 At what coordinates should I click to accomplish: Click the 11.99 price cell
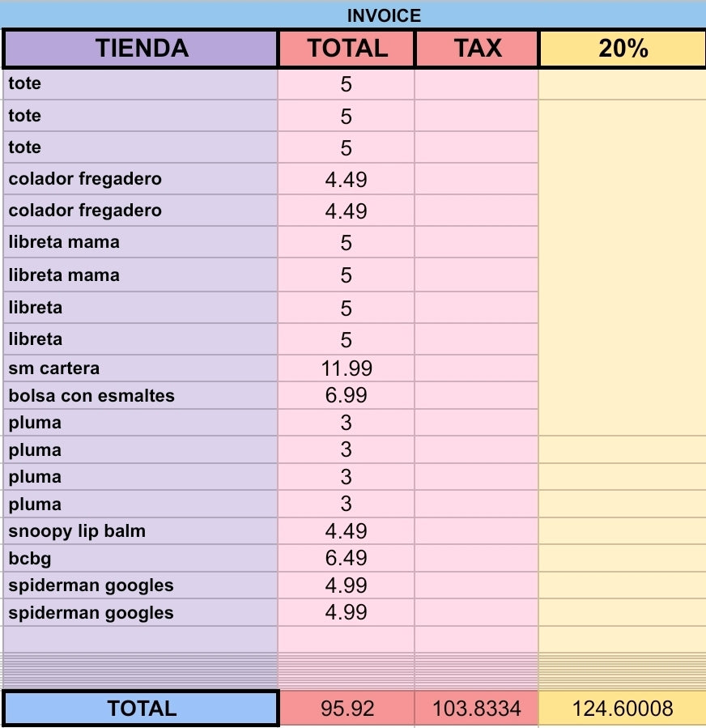[x=347, y=368]
